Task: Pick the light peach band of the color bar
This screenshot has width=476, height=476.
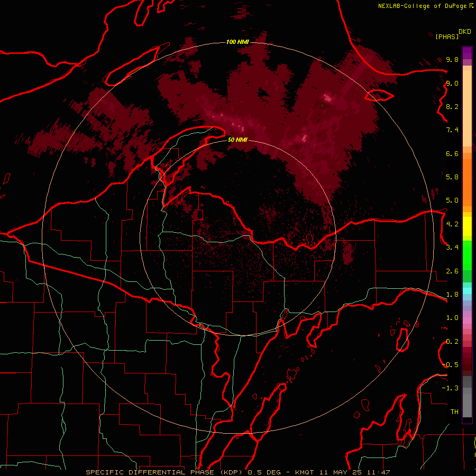Action: [467, 108]
